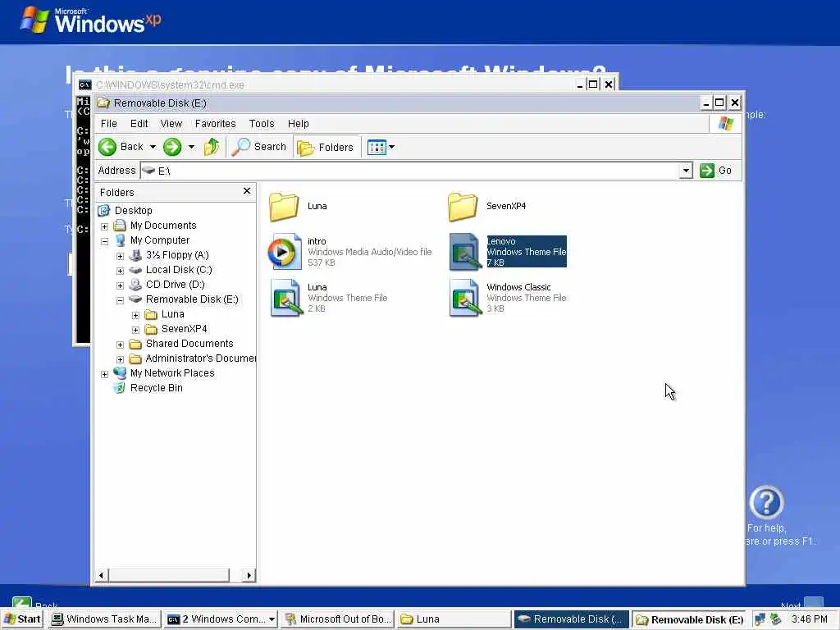
Task: Close the Folders pane
Action: 247,190
